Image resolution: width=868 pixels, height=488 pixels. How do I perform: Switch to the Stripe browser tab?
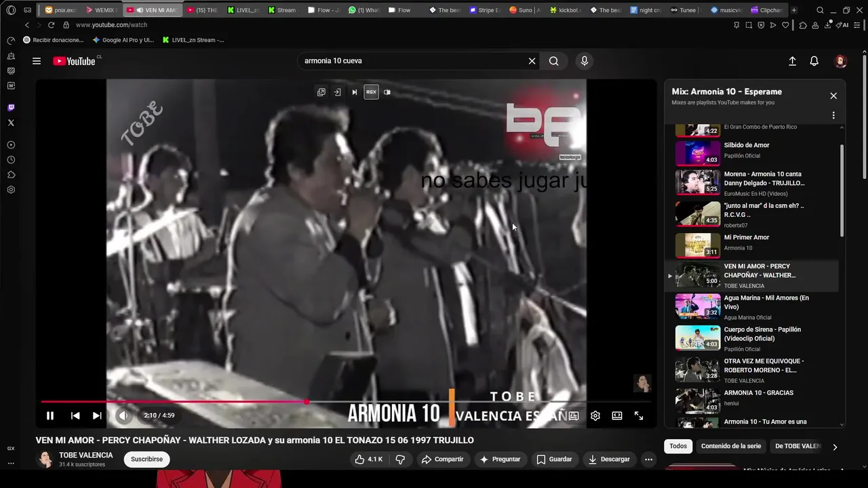484,10
